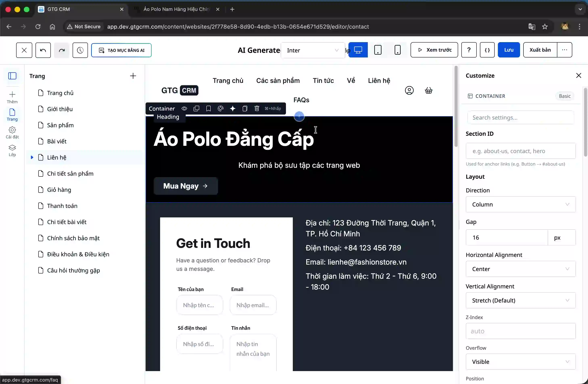The height and width of the screenshot is (384, 588).
Task: Toggle the left sidebar panel icon
Action: tap(12, 76)
